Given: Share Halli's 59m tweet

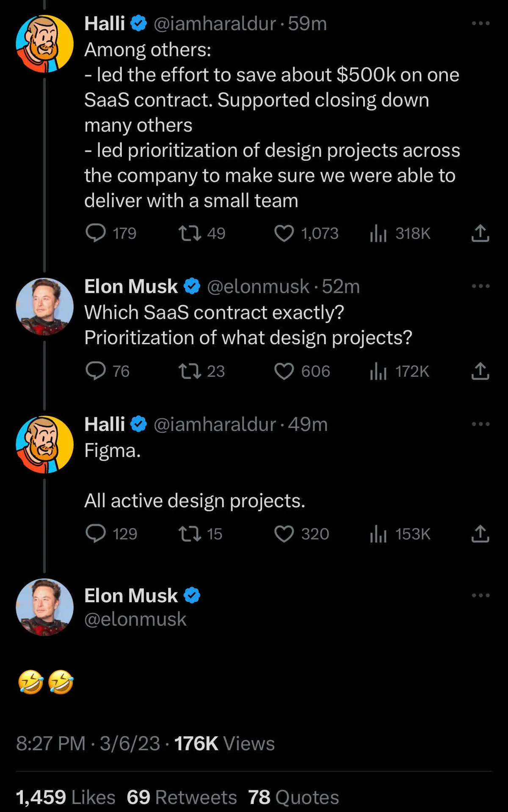Looking at the screenshot, I should point(480,233).
